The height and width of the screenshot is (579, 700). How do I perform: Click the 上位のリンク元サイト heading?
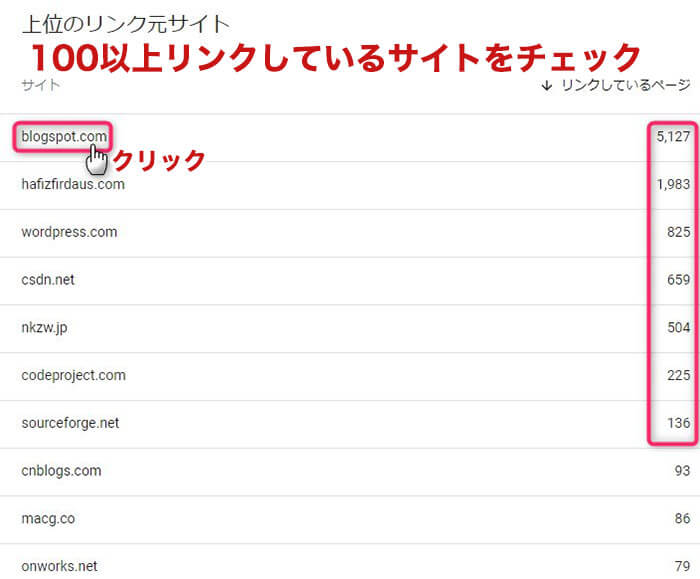coord(125,24)
